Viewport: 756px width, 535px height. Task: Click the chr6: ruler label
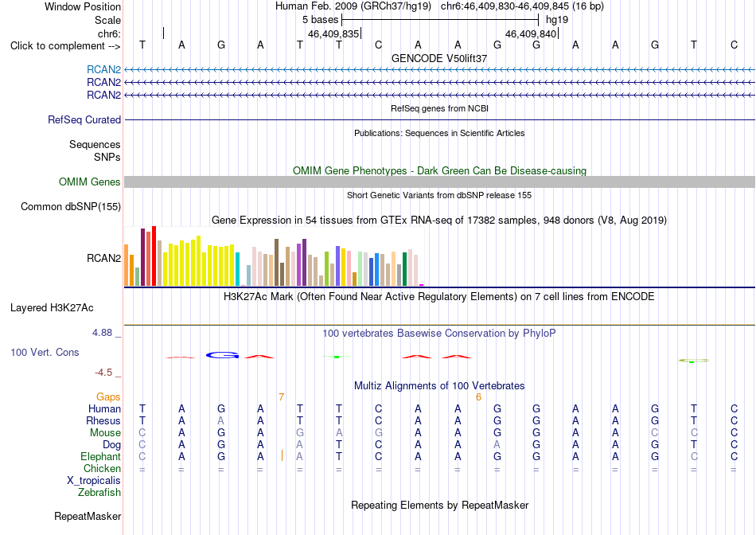[x=109, y=33]
